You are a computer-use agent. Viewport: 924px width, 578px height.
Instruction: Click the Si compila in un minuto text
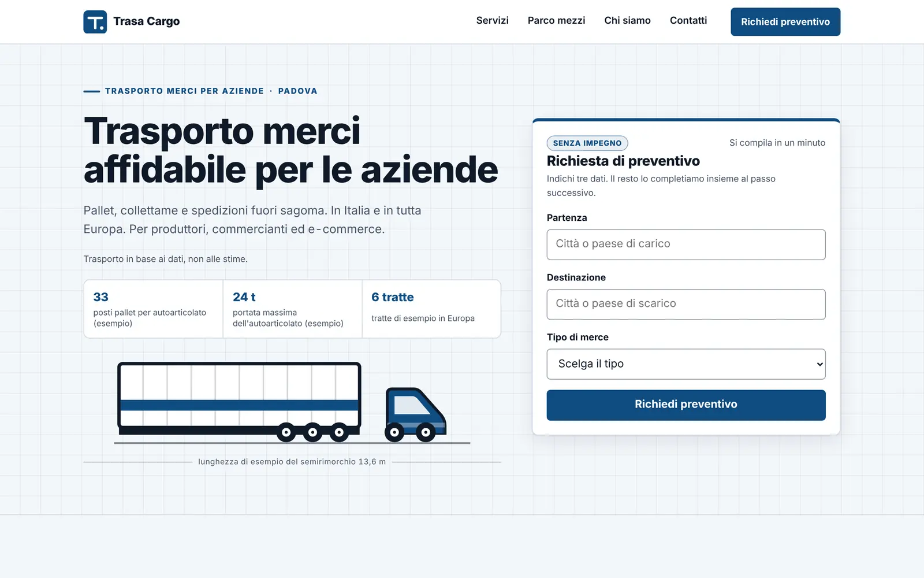tap(777, 143)
